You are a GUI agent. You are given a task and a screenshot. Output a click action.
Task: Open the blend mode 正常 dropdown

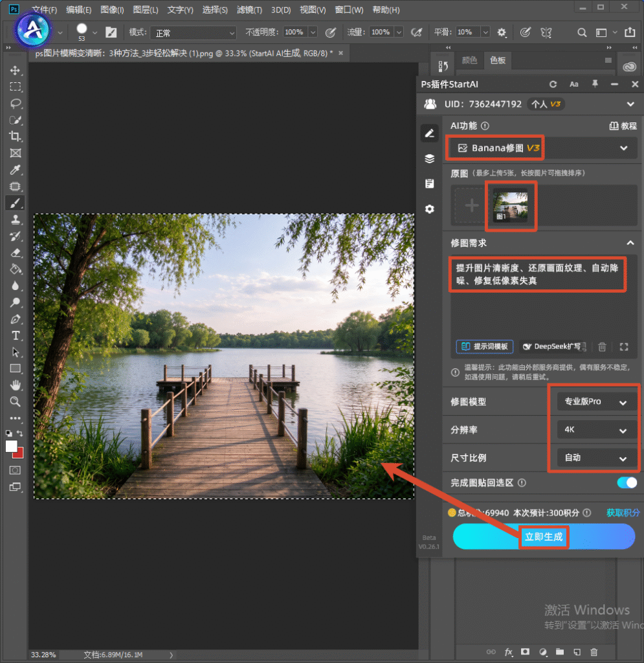pos(193,32)
